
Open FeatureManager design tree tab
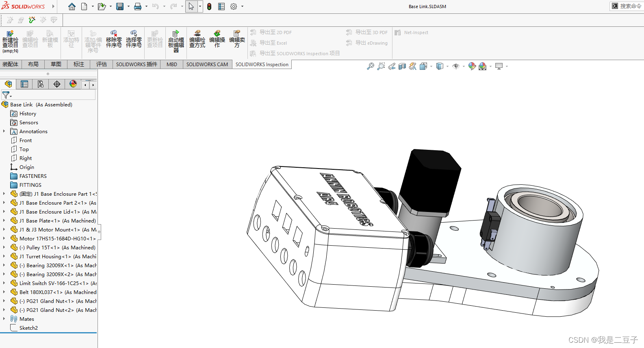point(8,84)
